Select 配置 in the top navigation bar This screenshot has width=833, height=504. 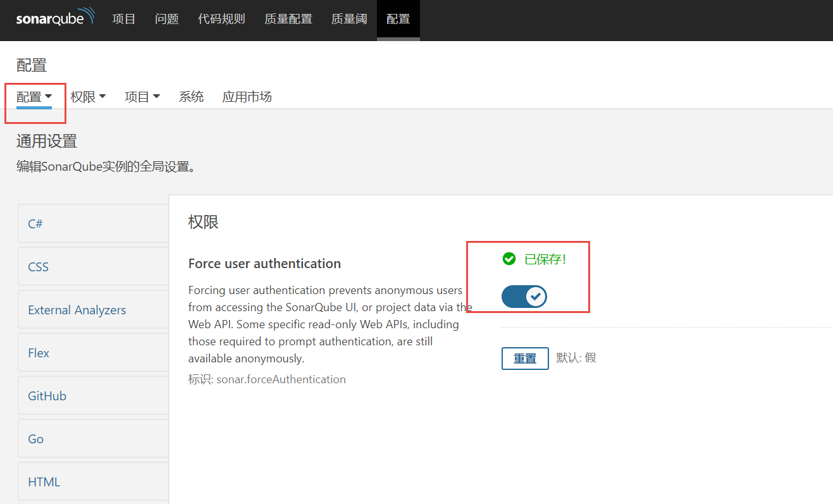[398, 19]
